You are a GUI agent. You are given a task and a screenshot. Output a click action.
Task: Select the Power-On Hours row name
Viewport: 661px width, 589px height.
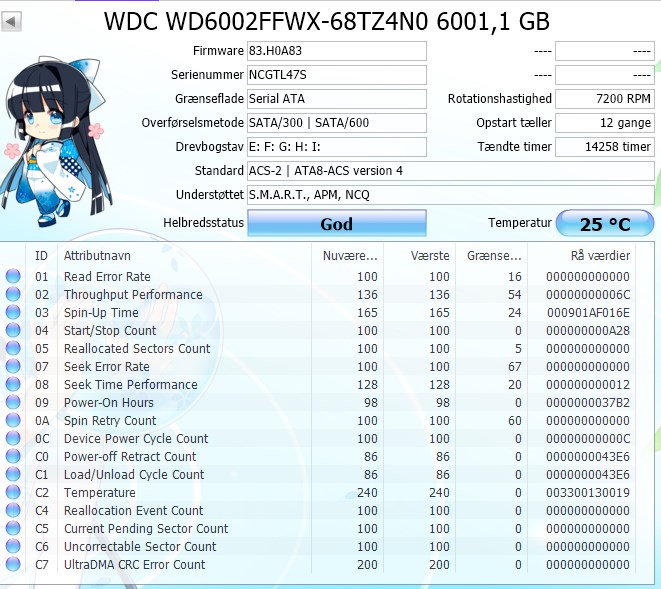coord(109,403)
